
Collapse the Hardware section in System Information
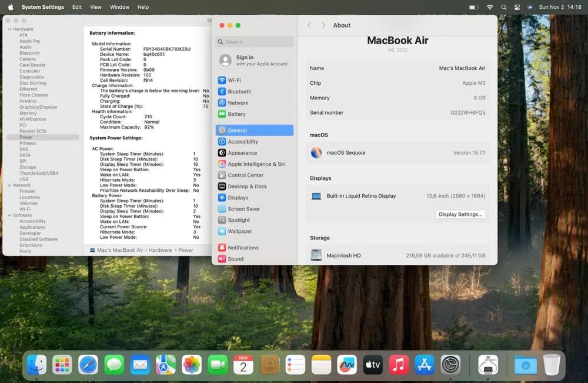coord(9,29)
